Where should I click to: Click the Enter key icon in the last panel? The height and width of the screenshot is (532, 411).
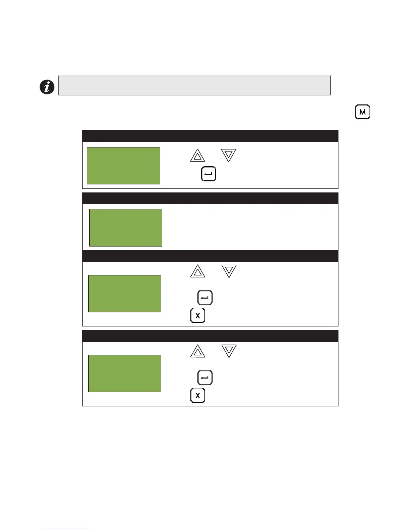(205, 378)
